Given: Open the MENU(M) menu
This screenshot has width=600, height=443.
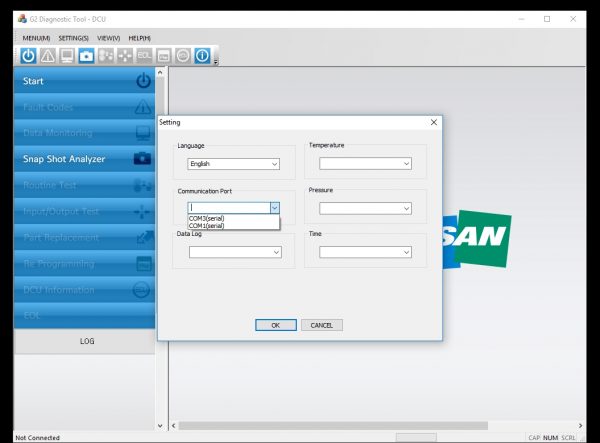Looking at the screenshot, I should 36,38.
